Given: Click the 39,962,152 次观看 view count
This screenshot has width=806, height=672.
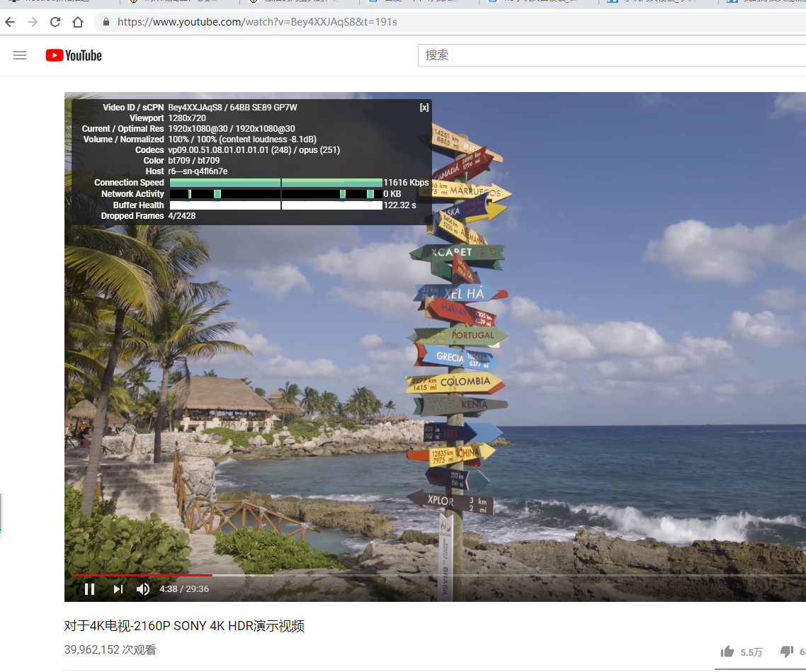Looking at the screenshot, I should coord(110,650).
